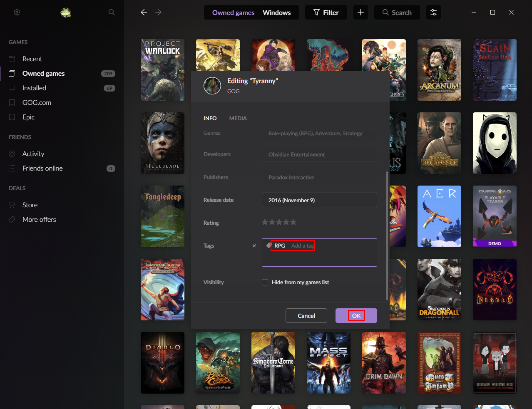Click the Recent calendar icon
The width and height of the screenshot is (532, 409).
[x=12, y=59]
